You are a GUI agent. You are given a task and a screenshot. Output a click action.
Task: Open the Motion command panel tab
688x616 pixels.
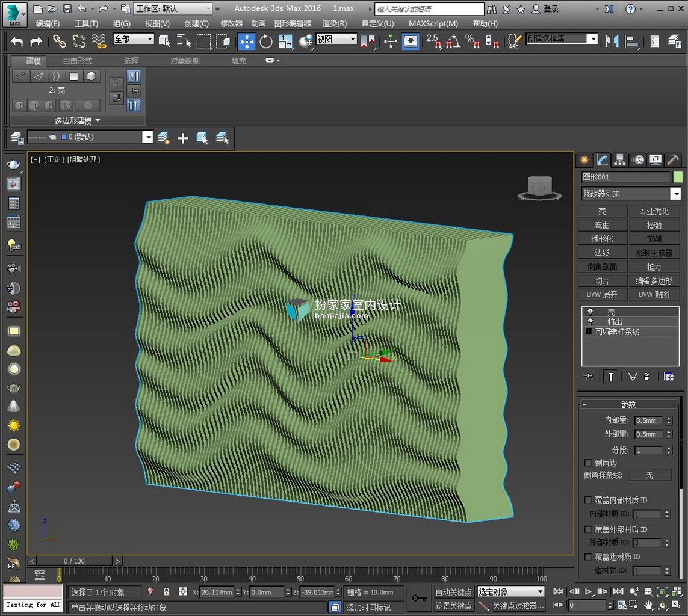coord(639,160)
